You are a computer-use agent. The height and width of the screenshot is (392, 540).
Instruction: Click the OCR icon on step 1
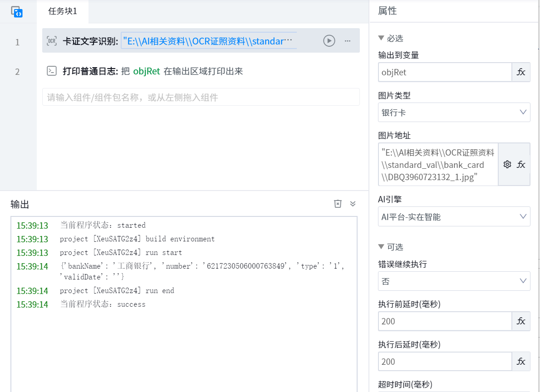(x=52, y=41)
